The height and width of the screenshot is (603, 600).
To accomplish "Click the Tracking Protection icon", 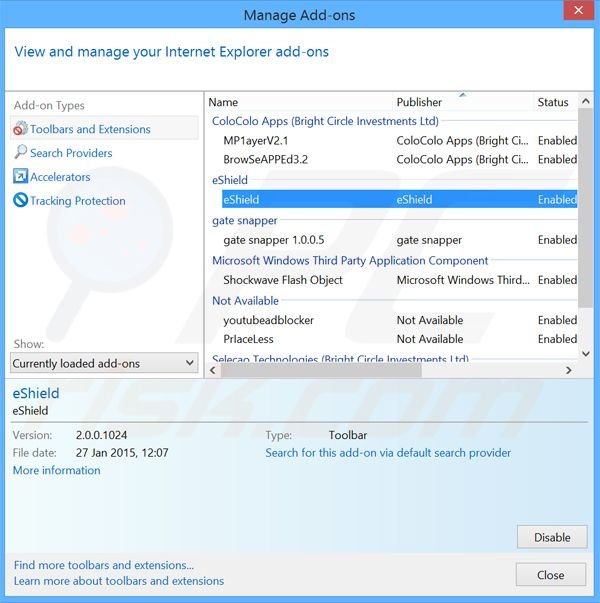I will point(21,201).
